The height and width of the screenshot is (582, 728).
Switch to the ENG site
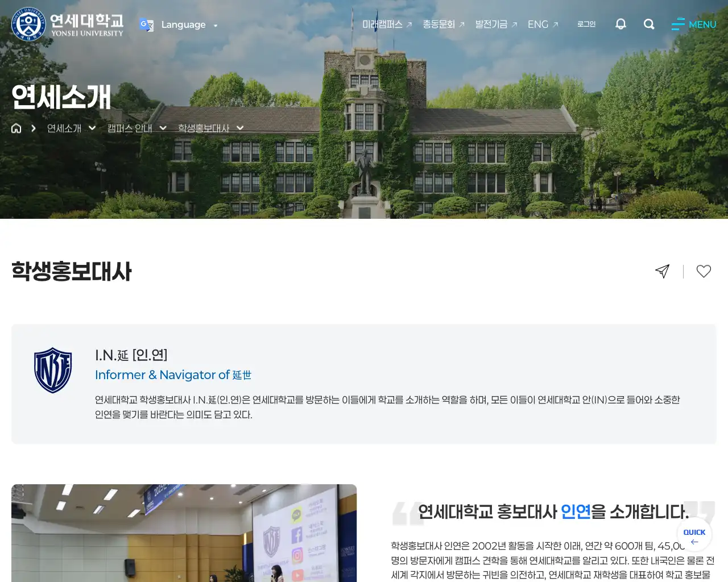coord(543,24)
